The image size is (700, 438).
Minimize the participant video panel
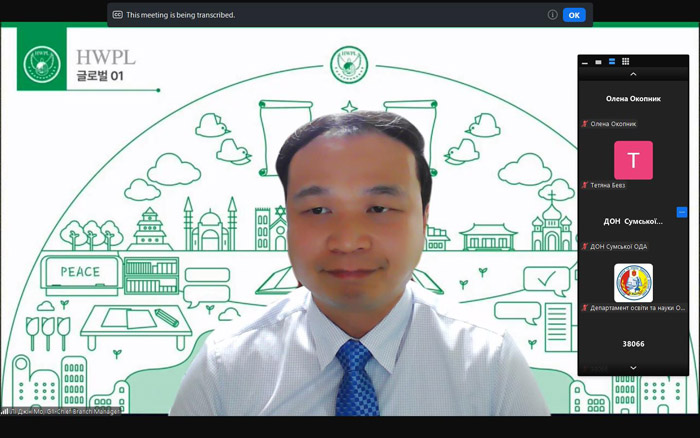pos(586,62)
